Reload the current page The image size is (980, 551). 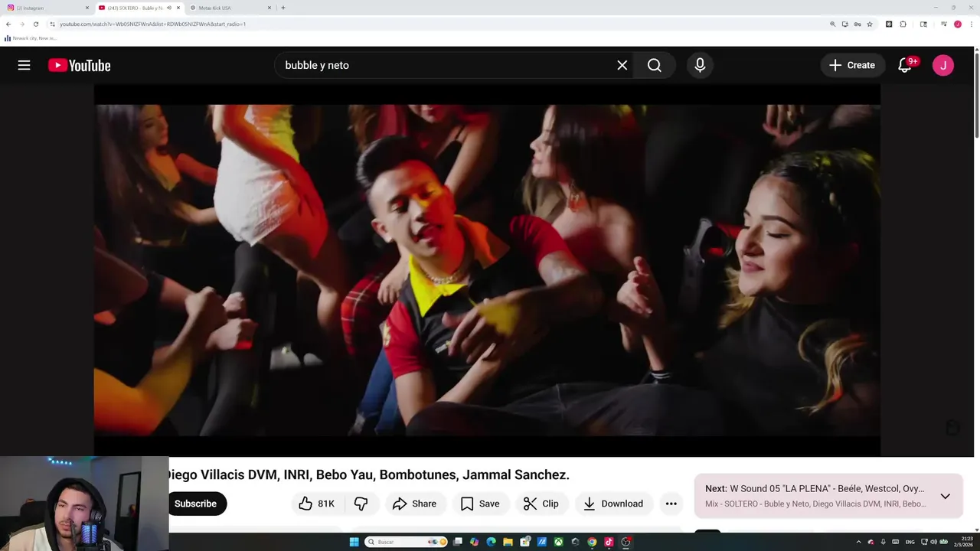tap(35, 24)
